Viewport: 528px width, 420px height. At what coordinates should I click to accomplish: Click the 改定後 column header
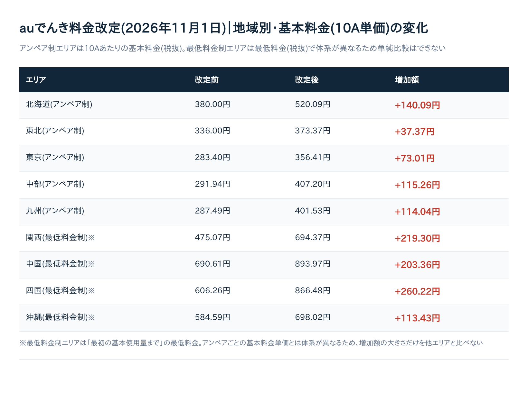point(306,80)
